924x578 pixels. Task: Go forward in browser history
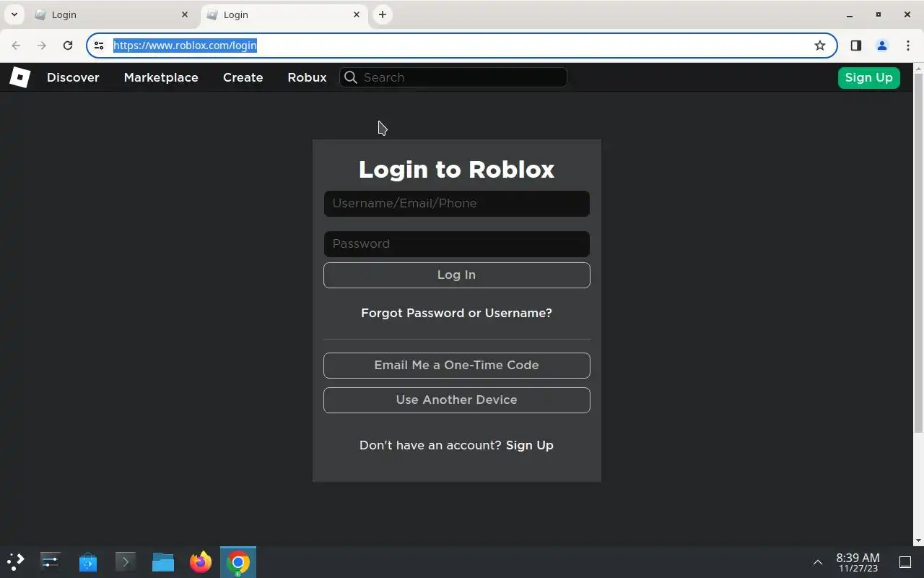pyautogui.click(x=42, y=46)
